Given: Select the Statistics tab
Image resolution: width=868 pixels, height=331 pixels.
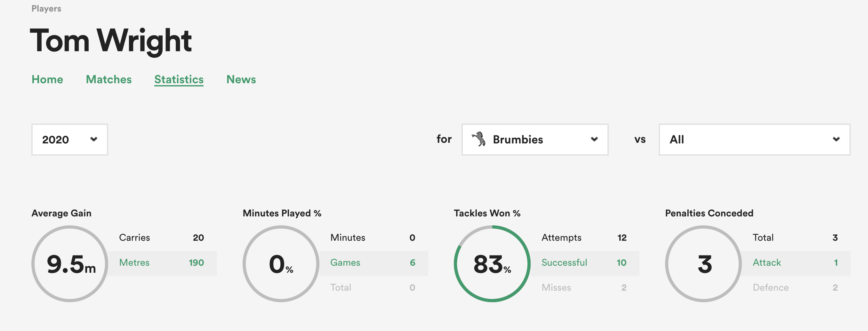Looking at the screenshot, I should [x=179, y=79].
